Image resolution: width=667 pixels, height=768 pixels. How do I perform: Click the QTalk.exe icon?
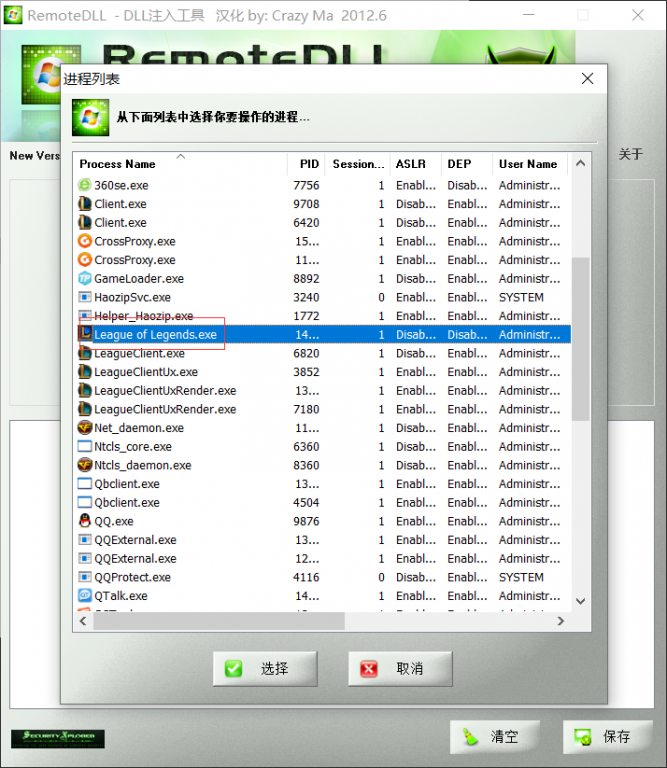[85, 596]
